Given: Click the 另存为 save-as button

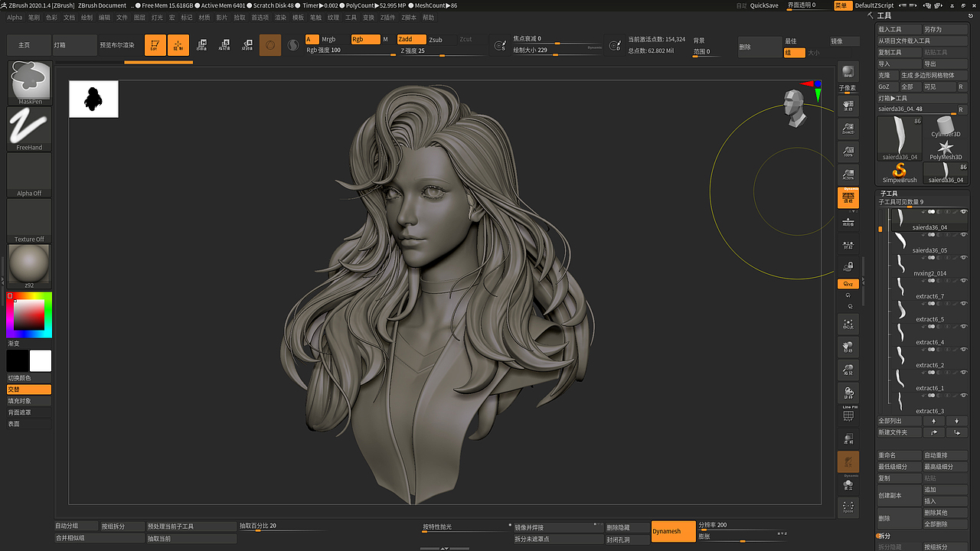Looking at the screenshot, I should click(946, 29).
